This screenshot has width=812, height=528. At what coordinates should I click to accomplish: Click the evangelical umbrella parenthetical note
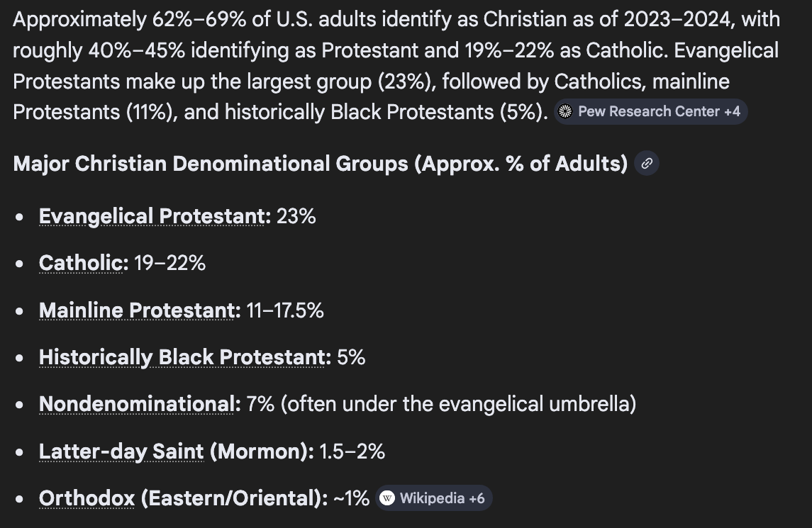click(x=458, y=404)
